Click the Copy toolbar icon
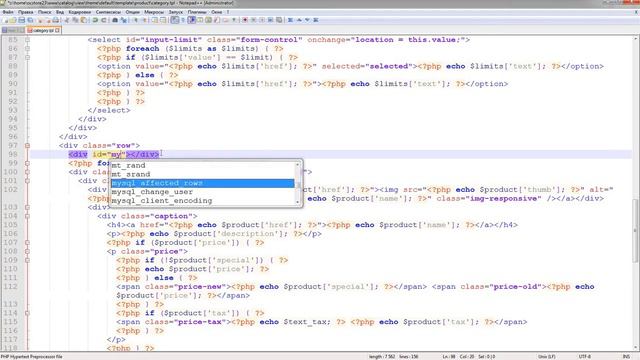Image resolution: width=640 pixels, height=360 pixels. click(x=75, y=20)
